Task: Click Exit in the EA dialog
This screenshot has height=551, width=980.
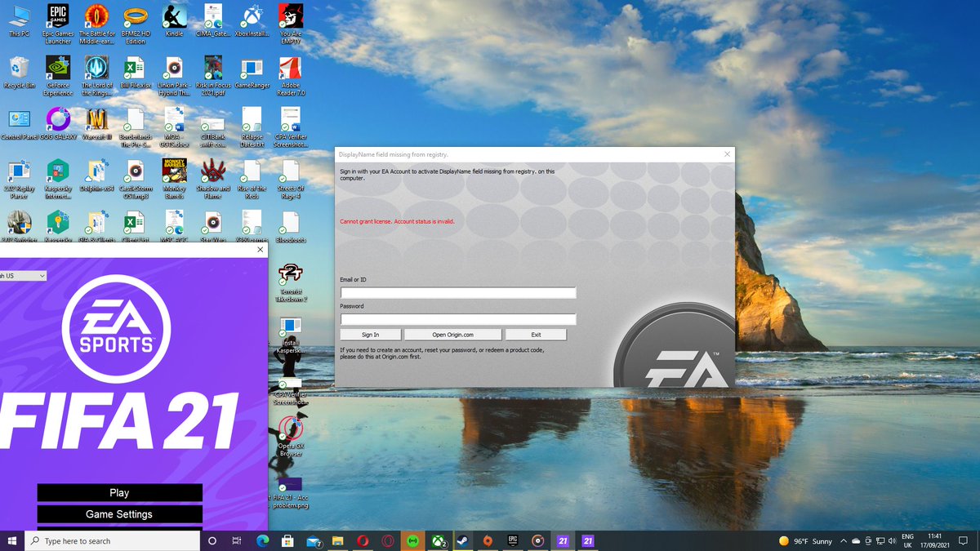Action: coord(536,335)
